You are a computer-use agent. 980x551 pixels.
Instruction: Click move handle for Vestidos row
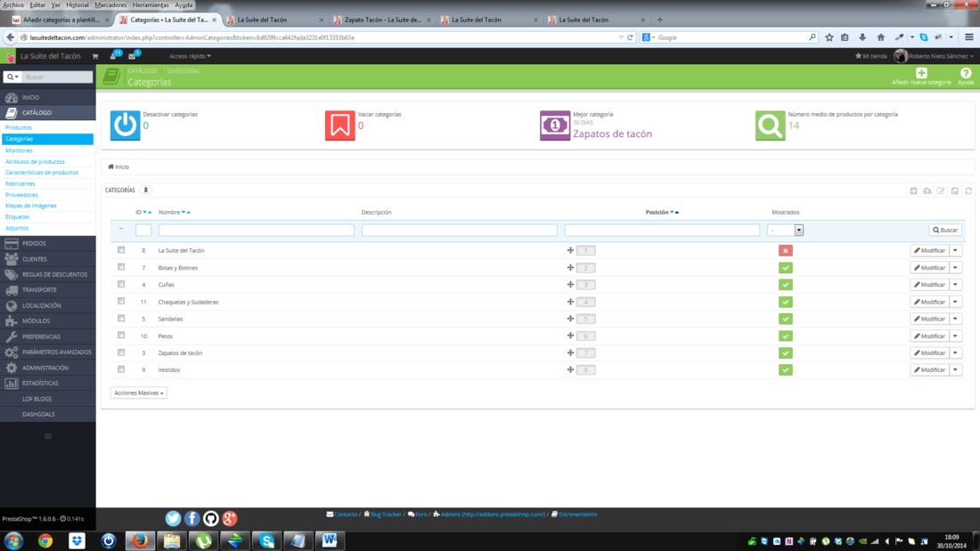570,369
